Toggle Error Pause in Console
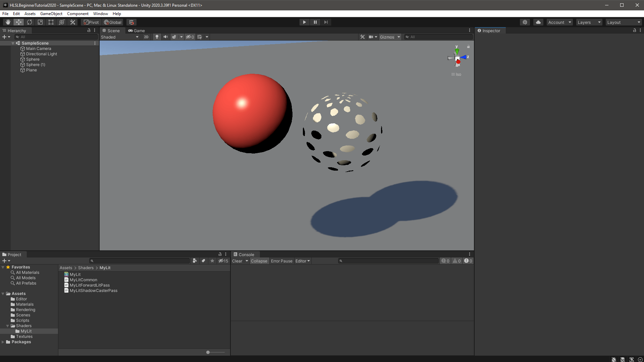Screen dimensions: 644x362 click(282, 261)
